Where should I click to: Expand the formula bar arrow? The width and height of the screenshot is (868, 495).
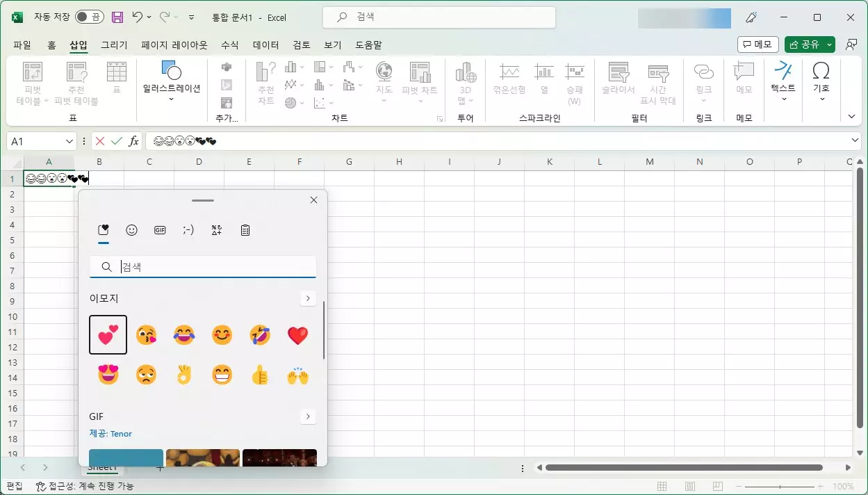pos(855,141)
